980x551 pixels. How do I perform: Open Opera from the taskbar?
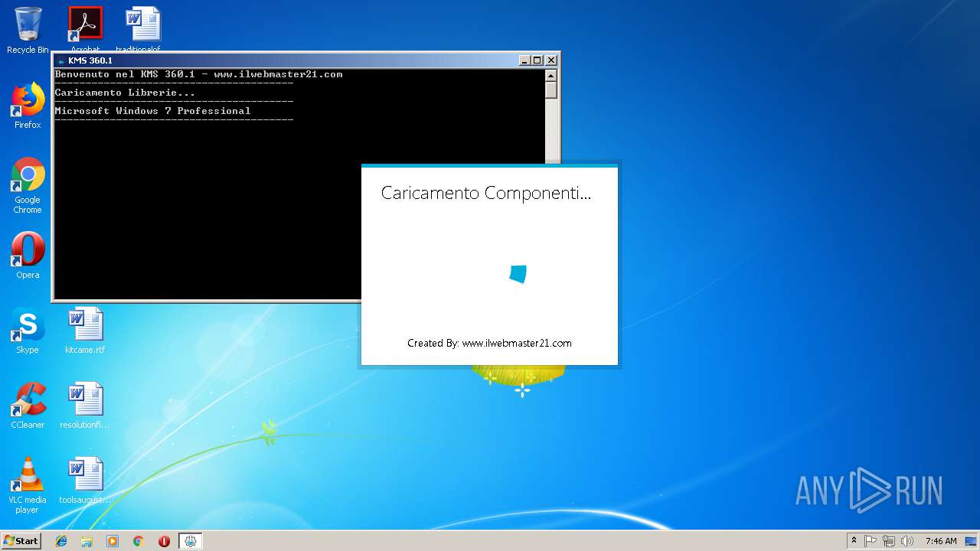pos(164,541)
